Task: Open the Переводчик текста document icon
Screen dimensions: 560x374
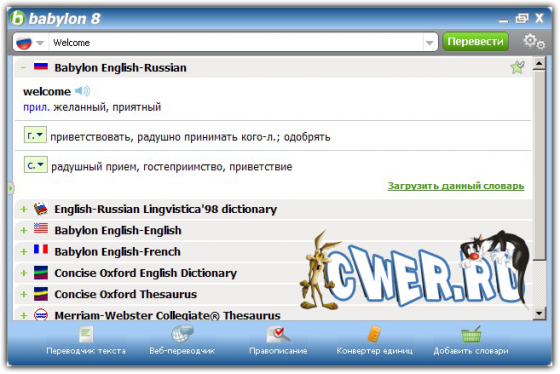Action: coord(86,335)
